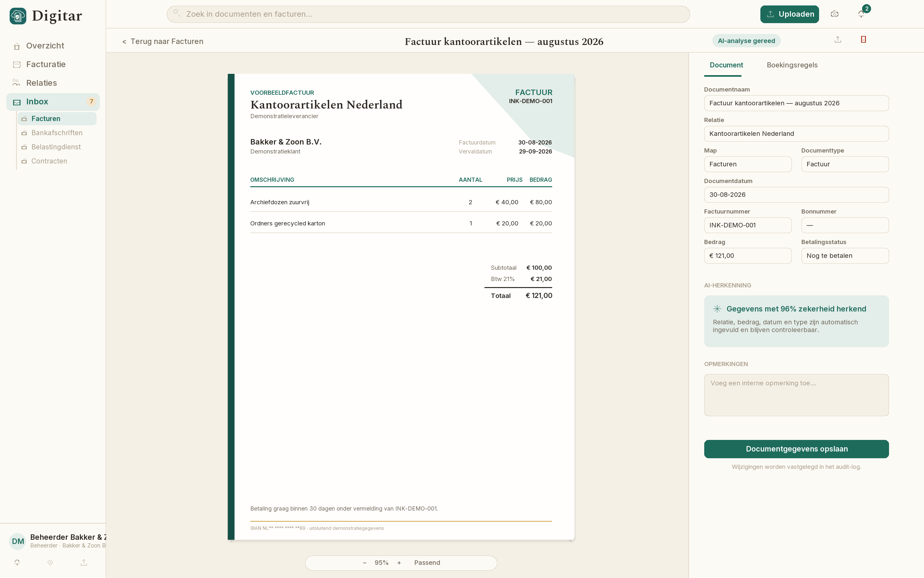Open the Relatie field Kantoorartikelen Nederland
The width and height of the screenshot is (924, 578).
796,133
